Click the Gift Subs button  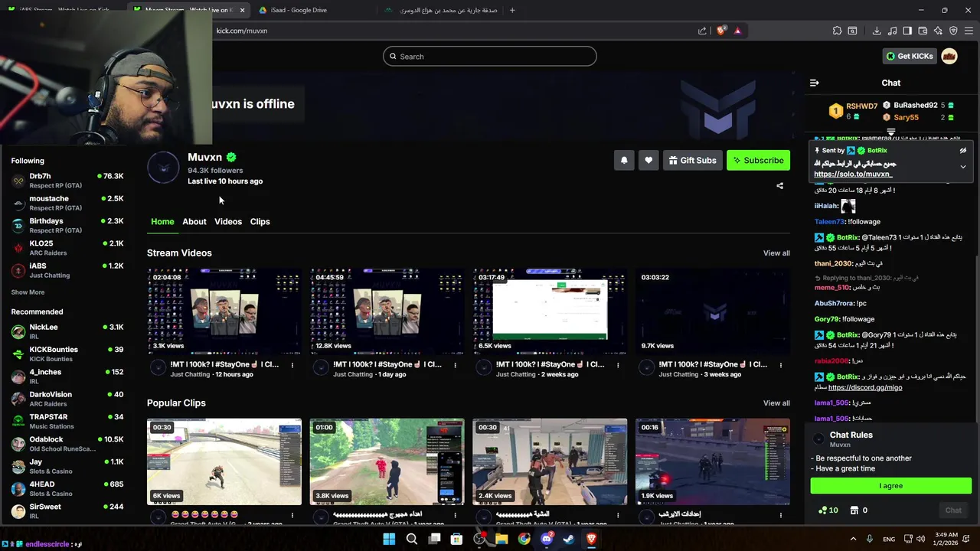click(692, 160)
